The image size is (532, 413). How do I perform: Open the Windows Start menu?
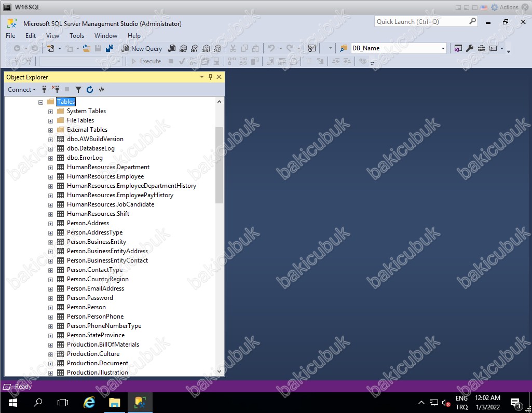point(12,403)
